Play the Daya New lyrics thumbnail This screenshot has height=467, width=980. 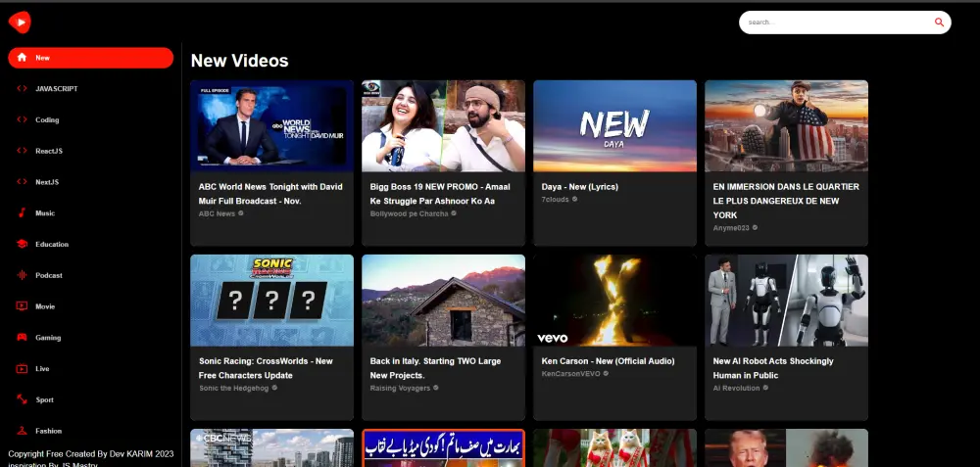(614, 125)
